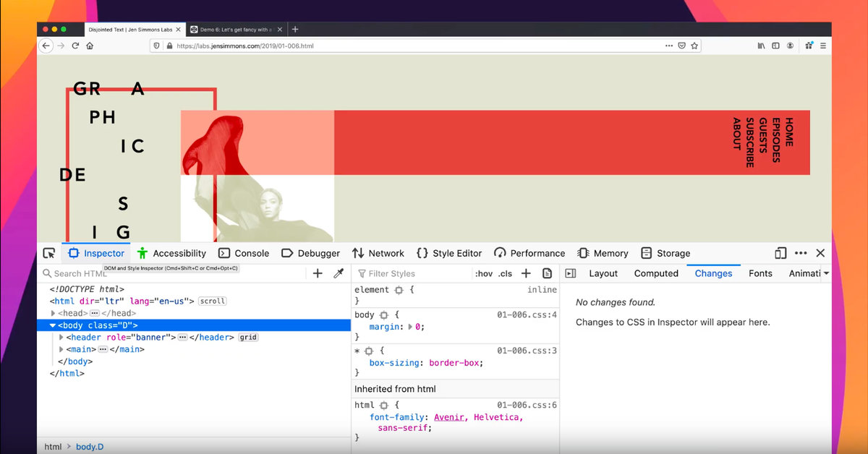Expand the header banner element
Screen dimensions: 868x454
pos(61,337)
